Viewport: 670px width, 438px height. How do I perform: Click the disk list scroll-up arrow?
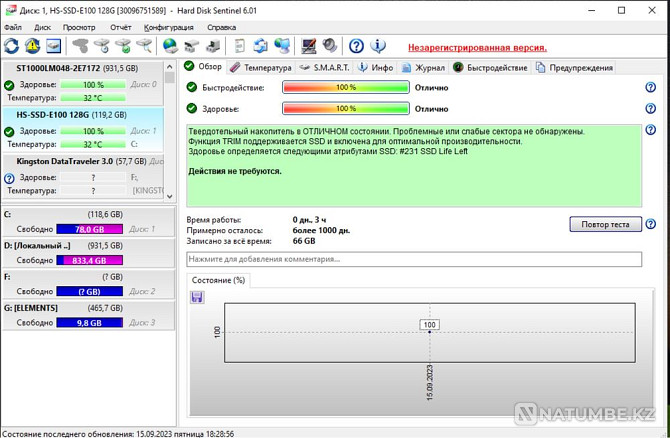(170, 67)
